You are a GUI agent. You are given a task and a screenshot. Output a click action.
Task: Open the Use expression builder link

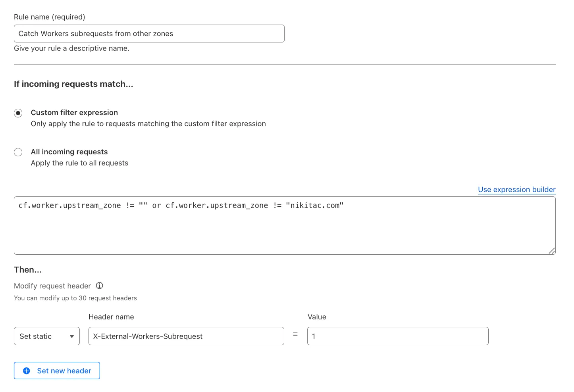[x=516, y=190]
